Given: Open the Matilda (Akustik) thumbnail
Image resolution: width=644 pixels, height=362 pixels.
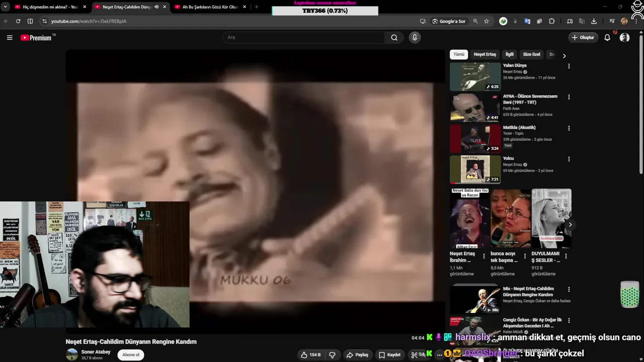Looking at the screenshot, I should pyautogui.click(x=475, y=139).
